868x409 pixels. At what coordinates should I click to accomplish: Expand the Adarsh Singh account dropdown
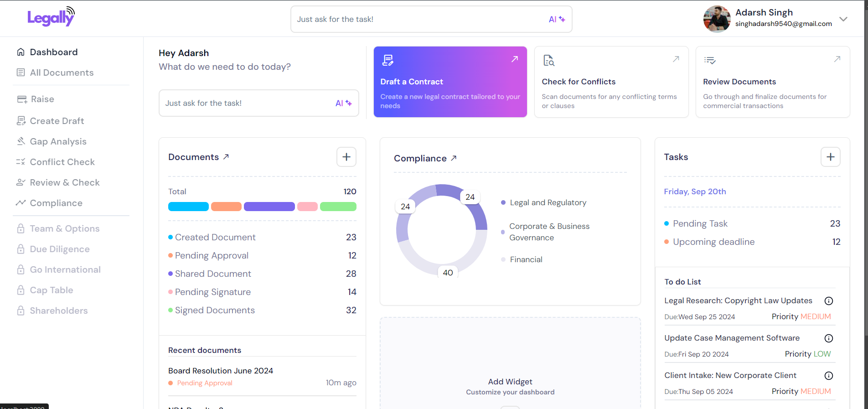(x=843, y=19)
